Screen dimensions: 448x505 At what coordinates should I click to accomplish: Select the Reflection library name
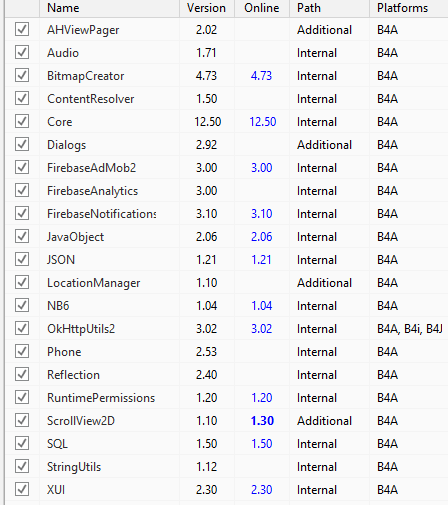(73, 375)
